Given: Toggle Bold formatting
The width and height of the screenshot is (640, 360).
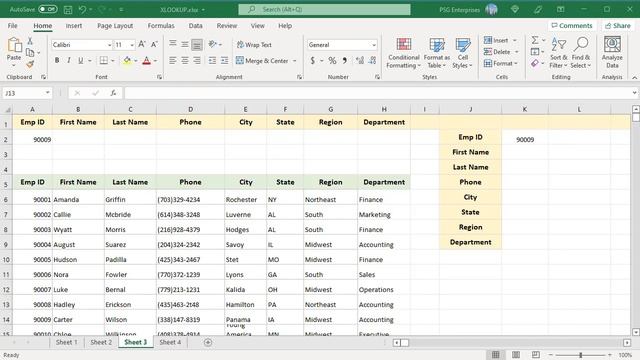Looking at the screenshot, I should click(57, 60).
